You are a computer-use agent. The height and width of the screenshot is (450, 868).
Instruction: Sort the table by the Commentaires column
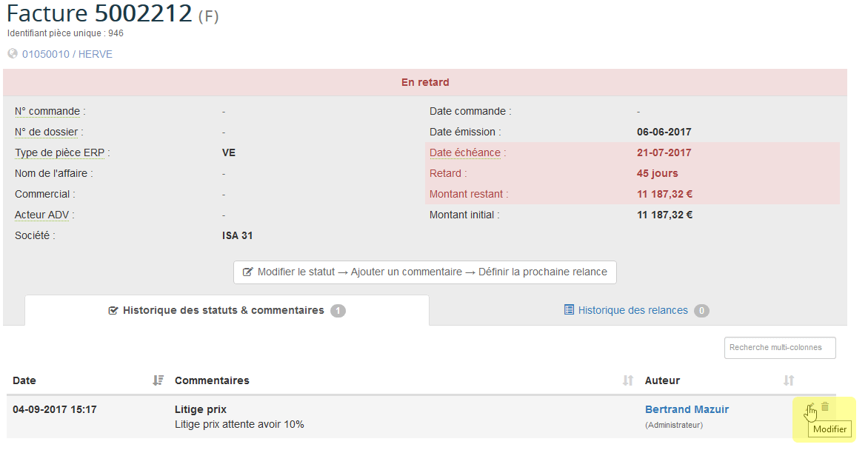627,380
